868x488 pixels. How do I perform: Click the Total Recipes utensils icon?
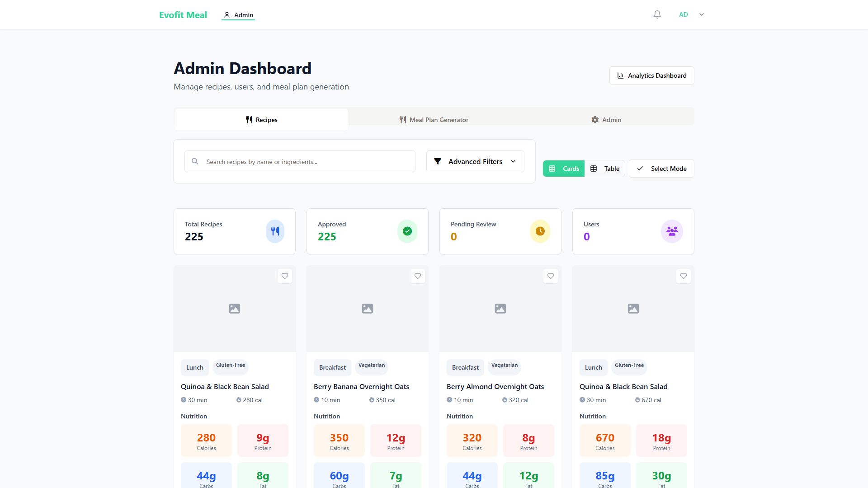(275, 231)
